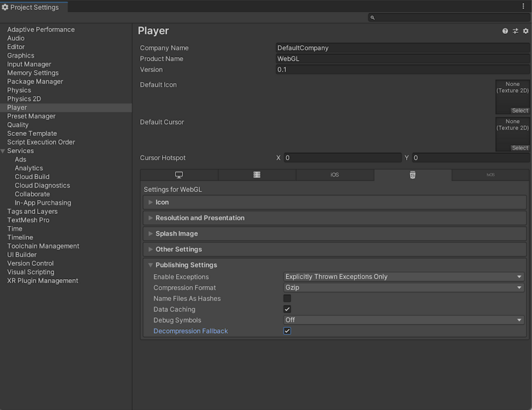This screenshot has height=410, width=532.
Task: Select the Android platform settings icon
Action: (257, 175)
